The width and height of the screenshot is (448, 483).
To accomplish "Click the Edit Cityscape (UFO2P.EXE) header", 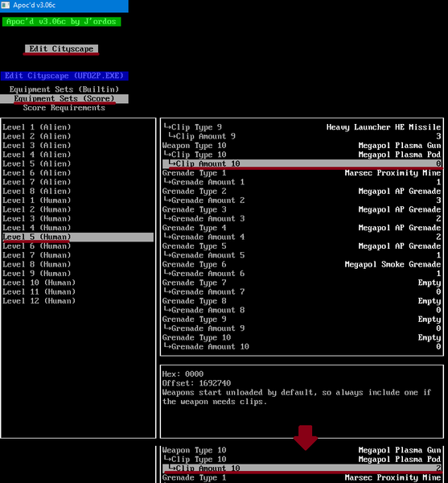I will pos(64,76).
